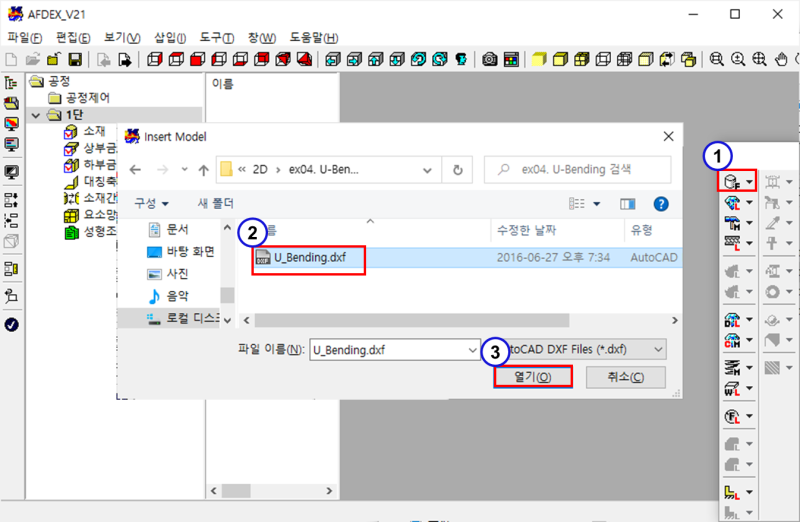Open the 구성 organize dropdown
Viewport: 800px width, 522px height.
(152, 203)
